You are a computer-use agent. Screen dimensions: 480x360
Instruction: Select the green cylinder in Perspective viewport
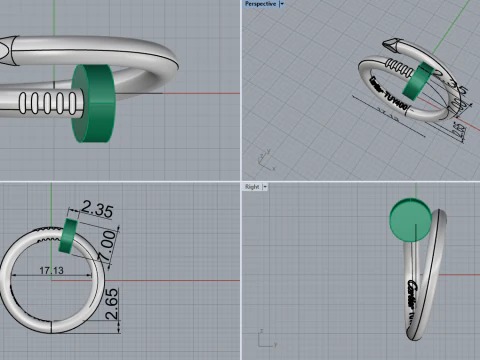click(418, 81)
